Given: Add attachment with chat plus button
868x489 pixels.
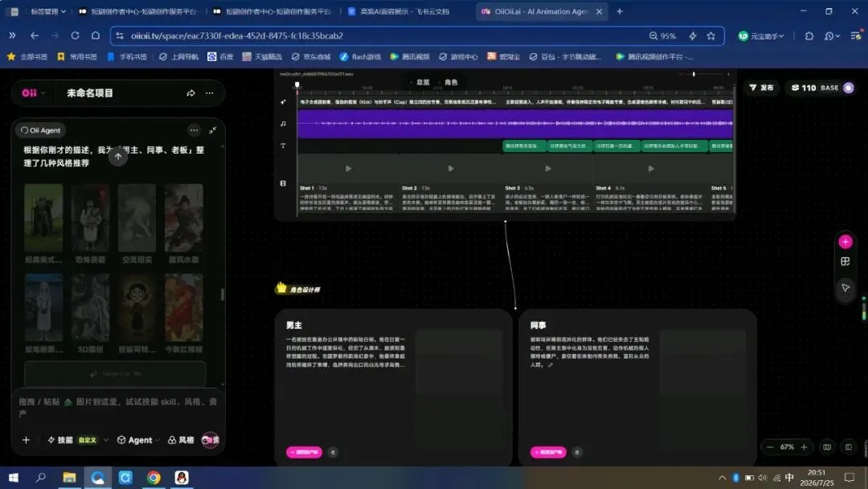Looking at the screenshot, I should click(26, 440).
